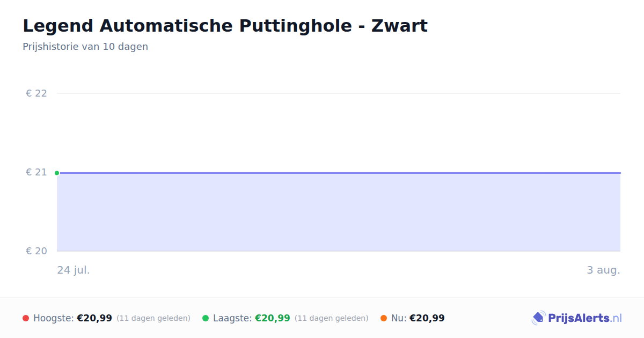644x338 pixels.
Task: Click the PrijsAlerts price tag logo icon
Action: pos(539,318)
